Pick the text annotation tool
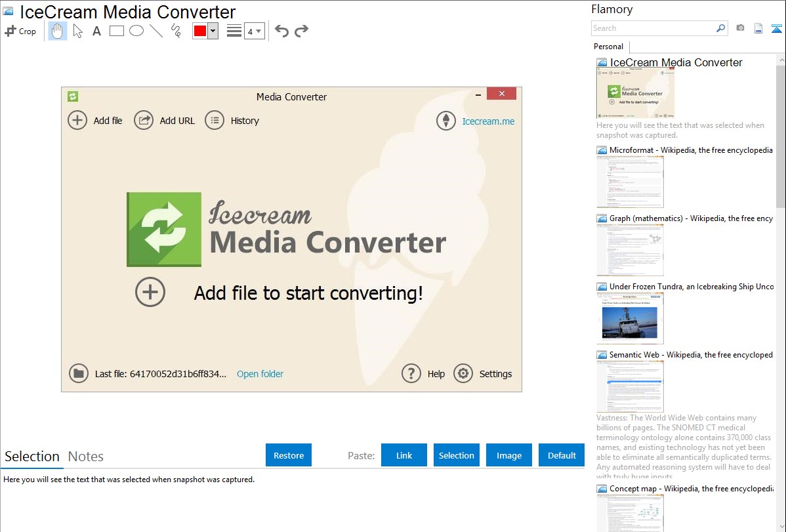Viewport: 786px width, 532px height. [96, 31]
